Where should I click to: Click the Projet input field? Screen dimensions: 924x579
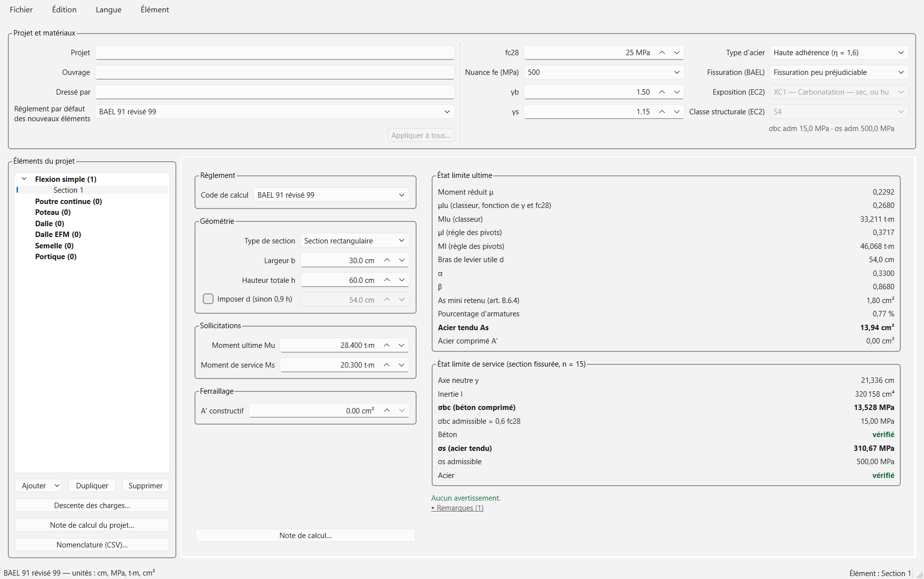tap(274, 53)
